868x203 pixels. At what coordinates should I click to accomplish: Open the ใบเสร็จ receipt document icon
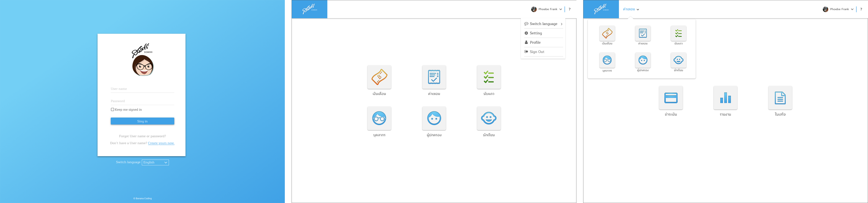click(x=780, y=98)
